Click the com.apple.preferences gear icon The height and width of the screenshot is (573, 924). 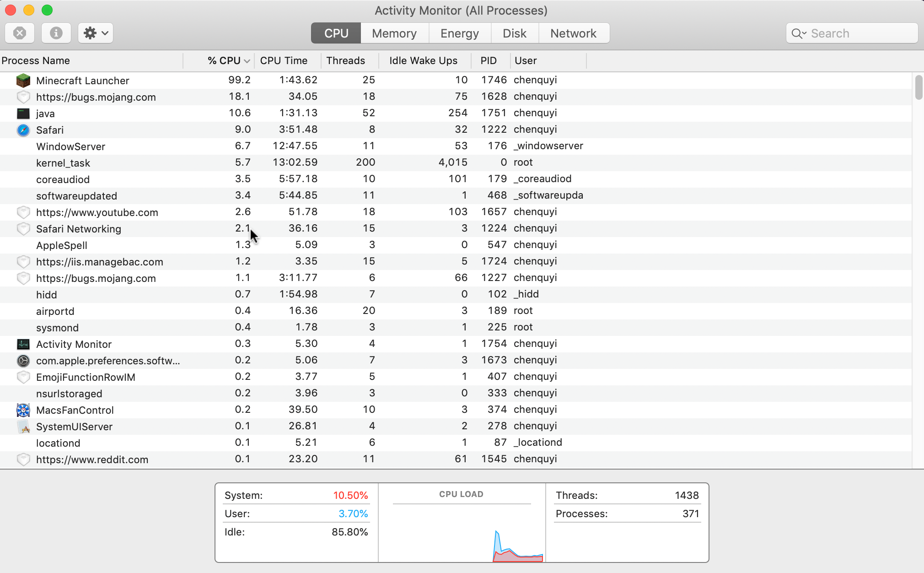point(23,361)
